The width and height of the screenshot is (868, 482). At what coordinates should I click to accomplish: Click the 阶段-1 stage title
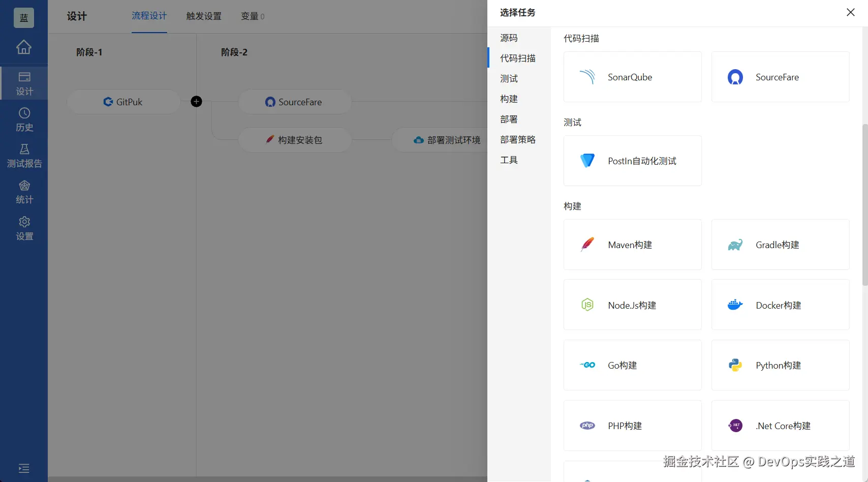(89, 52)
